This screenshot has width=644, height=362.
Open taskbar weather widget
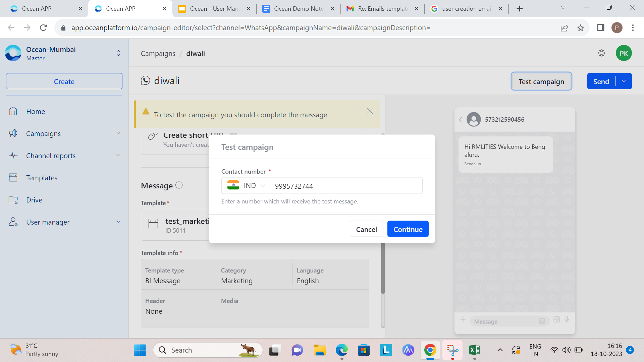point(34,350)
